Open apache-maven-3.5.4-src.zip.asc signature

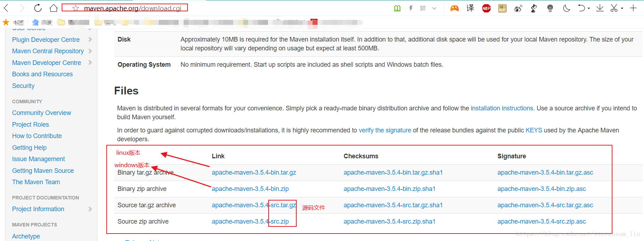pyautogui.click(x=542, y=221)
